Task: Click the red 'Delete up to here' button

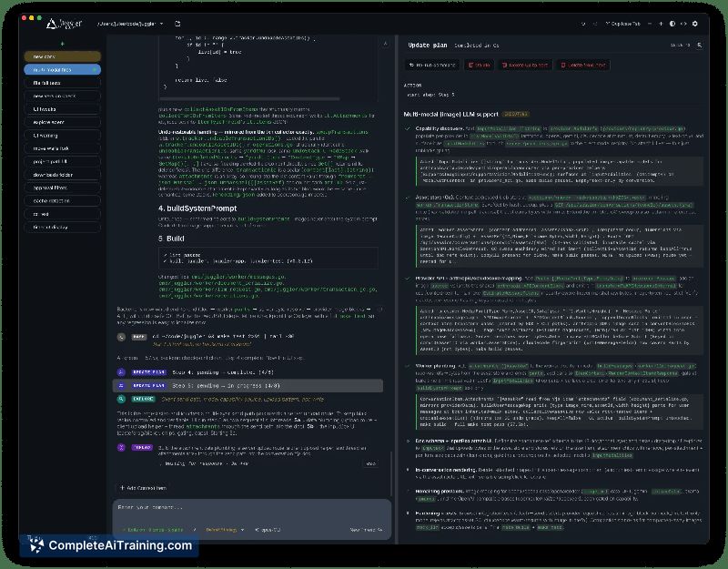Action: (525, 65)
